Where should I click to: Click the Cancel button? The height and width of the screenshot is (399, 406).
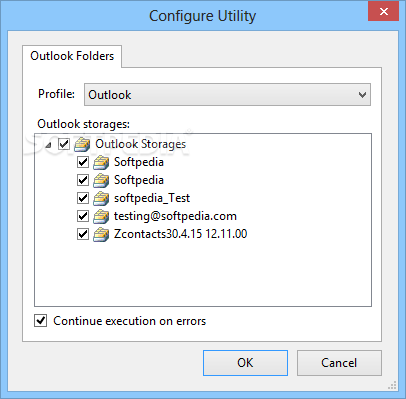tap(339, 363)
